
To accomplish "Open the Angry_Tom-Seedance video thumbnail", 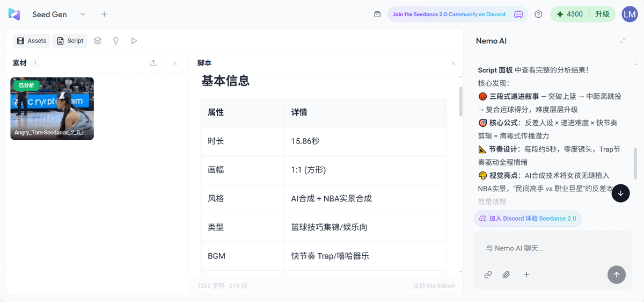I will click(52, 109).
